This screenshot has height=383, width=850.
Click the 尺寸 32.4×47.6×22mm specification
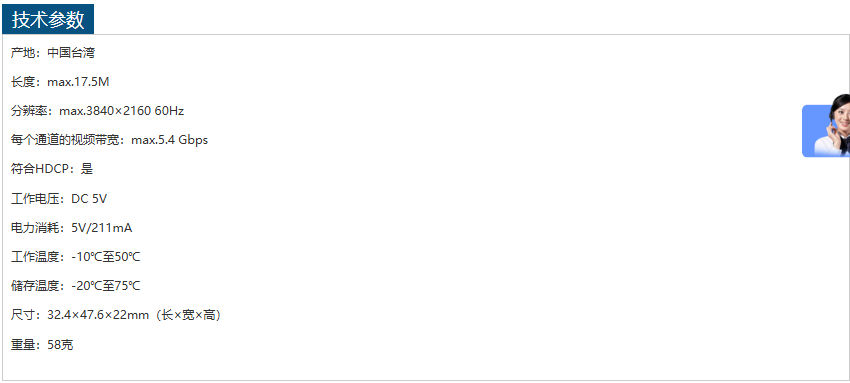pyautogui.click(x=116, y=315)
